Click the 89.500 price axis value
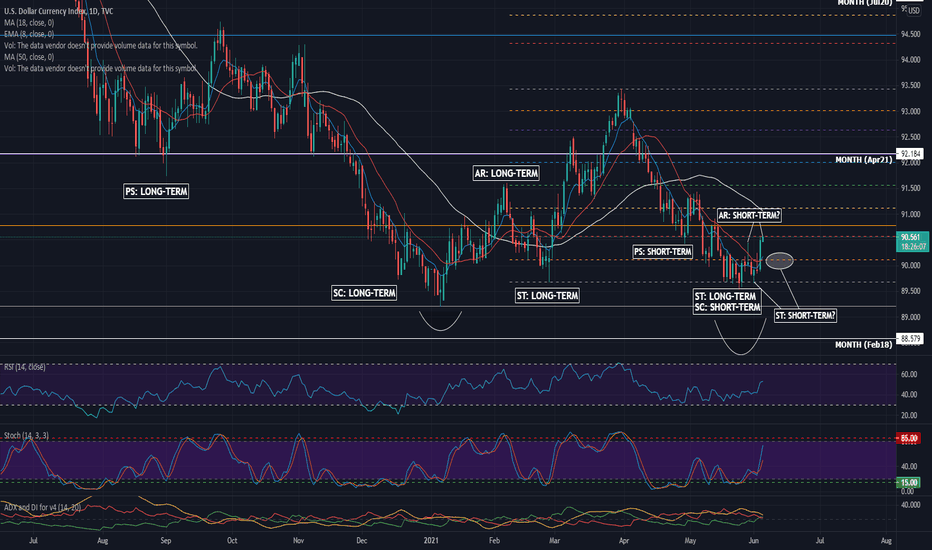 pyautogui.click(x=911, y=291)
